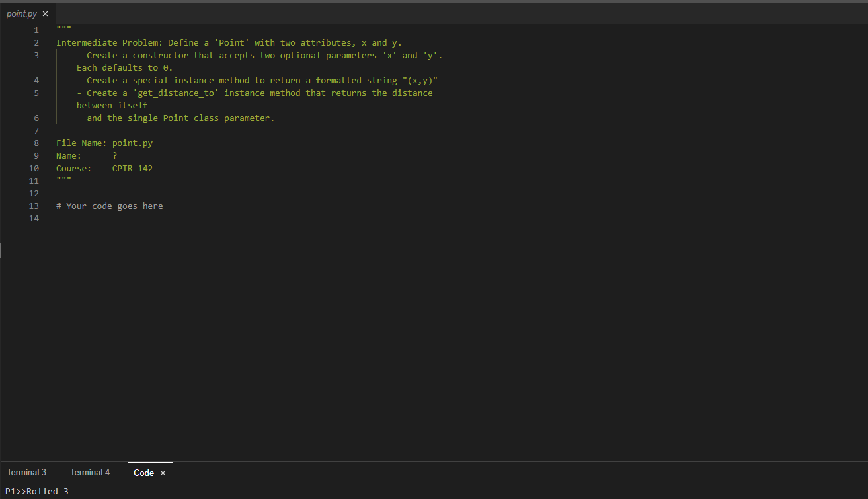This screenshot has width=868, height=499.
Task: Click the closing triple quotes on line 11
Action: [64, 180]
